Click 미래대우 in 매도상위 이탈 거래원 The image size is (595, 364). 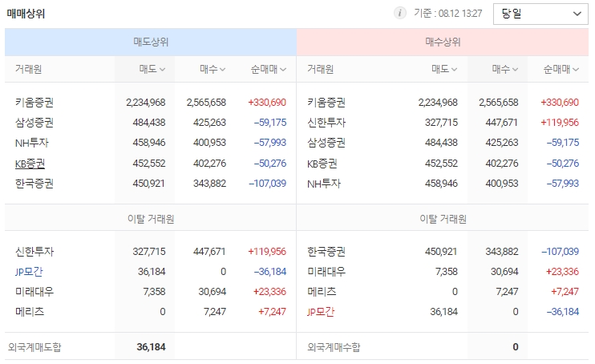pos(34,292)
